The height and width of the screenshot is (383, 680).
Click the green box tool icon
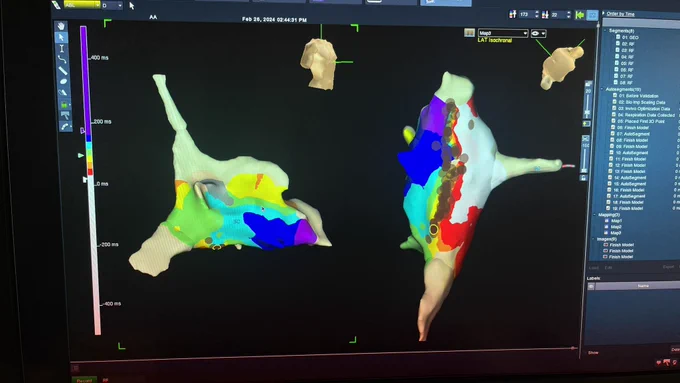(x=64, y=104)
